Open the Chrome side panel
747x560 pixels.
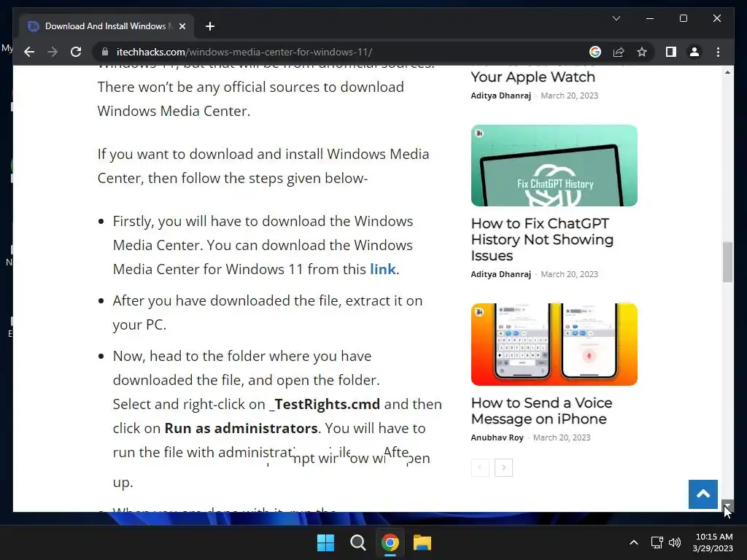pos(671,52)
